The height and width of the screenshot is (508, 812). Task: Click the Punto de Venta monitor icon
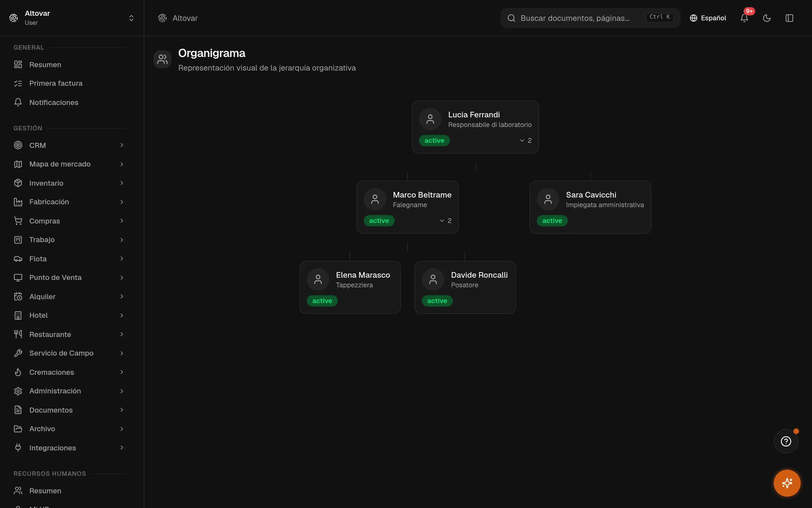18,277
